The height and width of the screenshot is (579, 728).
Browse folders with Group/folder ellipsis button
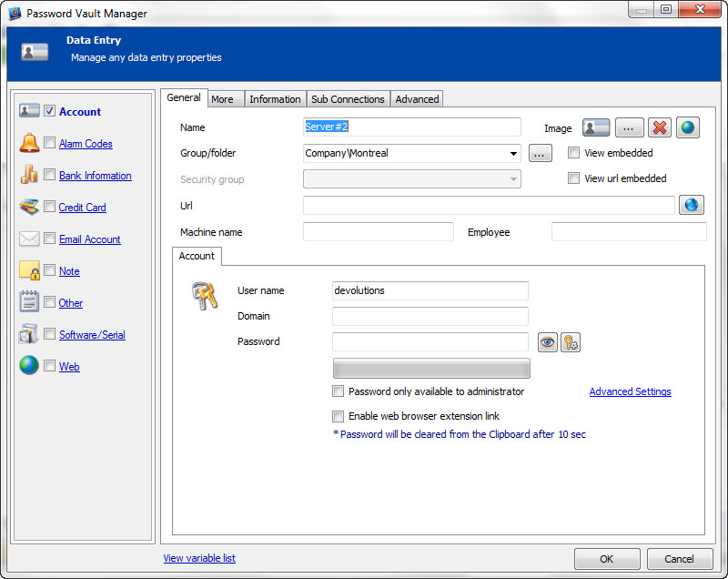coord(540,153)
